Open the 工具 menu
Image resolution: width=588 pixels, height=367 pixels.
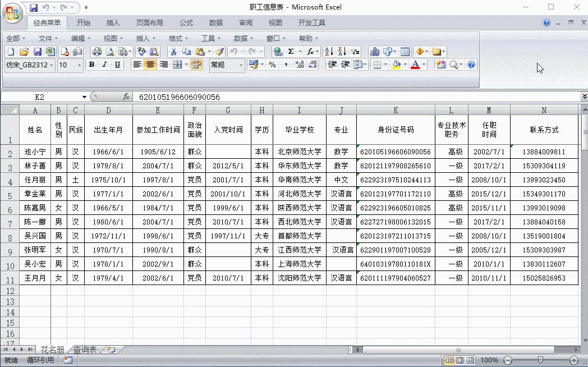click(209, 38)
